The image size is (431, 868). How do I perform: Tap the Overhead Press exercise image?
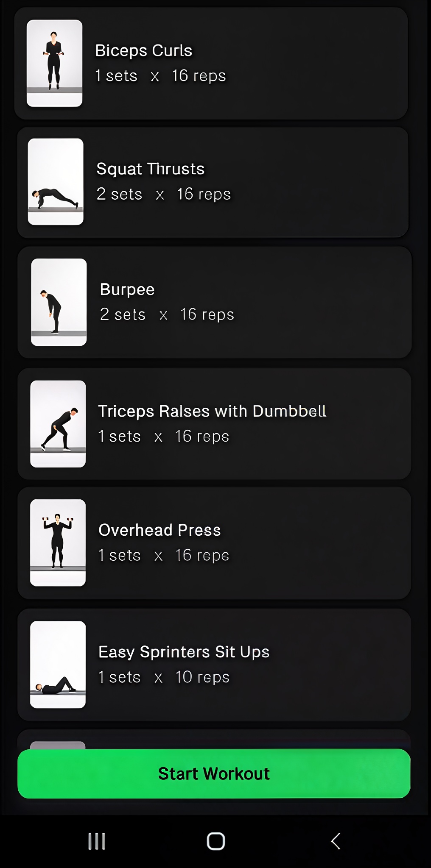pos(58,543)
